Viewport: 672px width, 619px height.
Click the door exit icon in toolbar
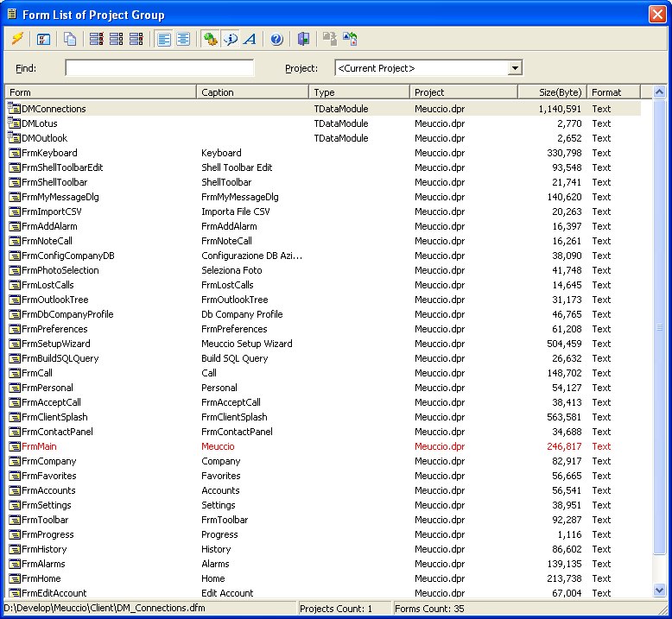(302, 39)
